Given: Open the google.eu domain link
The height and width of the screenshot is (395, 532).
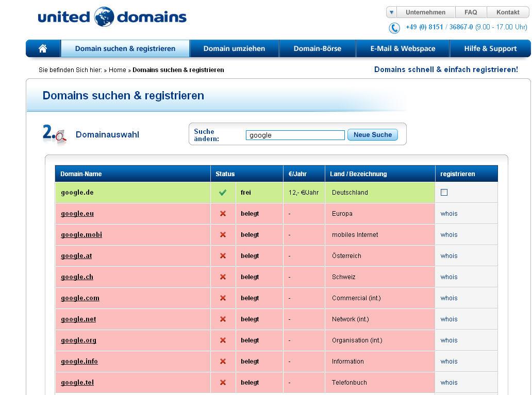Looking at the screenshot, I should (77, 214).
